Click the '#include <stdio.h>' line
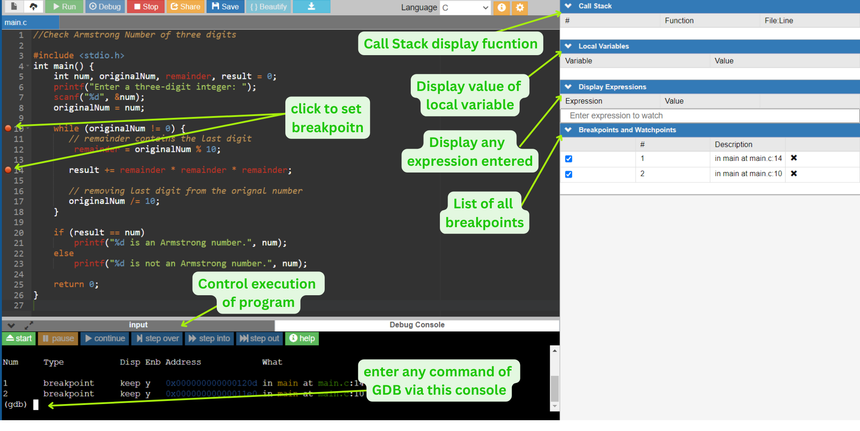 (79, 55)
